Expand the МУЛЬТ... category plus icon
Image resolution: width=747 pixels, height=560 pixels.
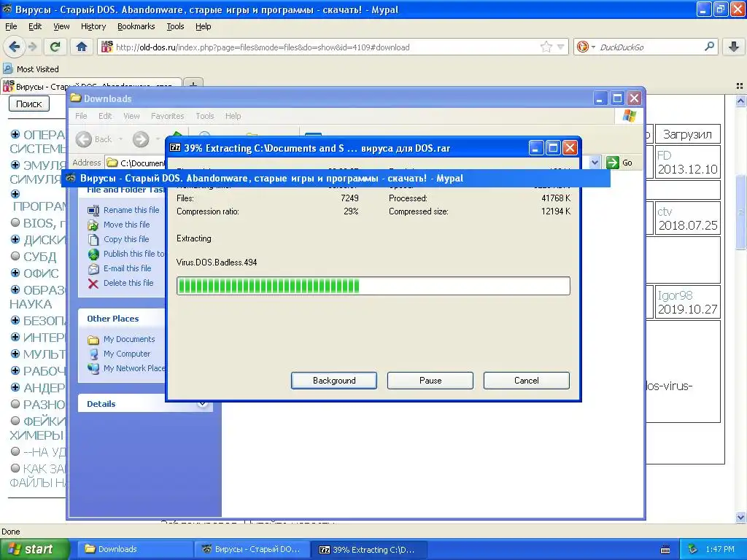(x=15, y=354)
